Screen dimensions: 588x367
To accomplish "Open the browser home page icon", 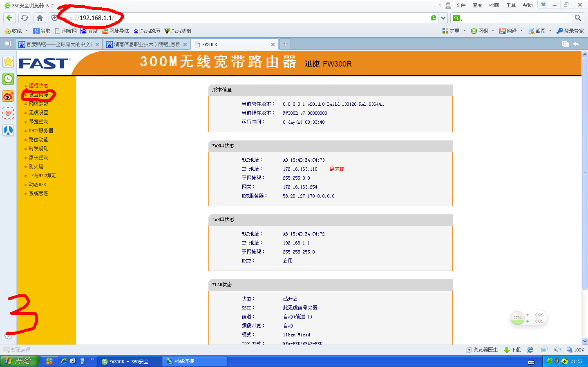I will coord(40,18).
